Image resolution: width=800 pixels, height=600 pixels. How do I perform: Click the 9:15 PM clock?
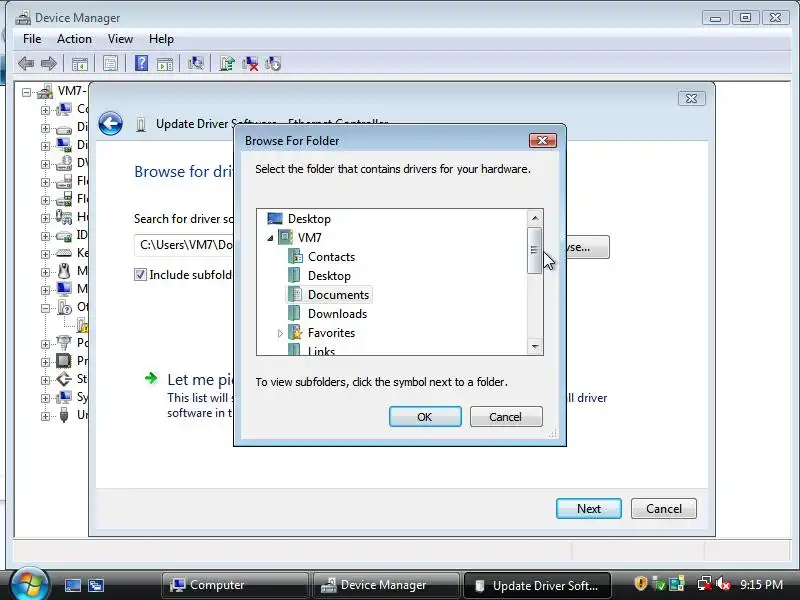pos(761,584)
